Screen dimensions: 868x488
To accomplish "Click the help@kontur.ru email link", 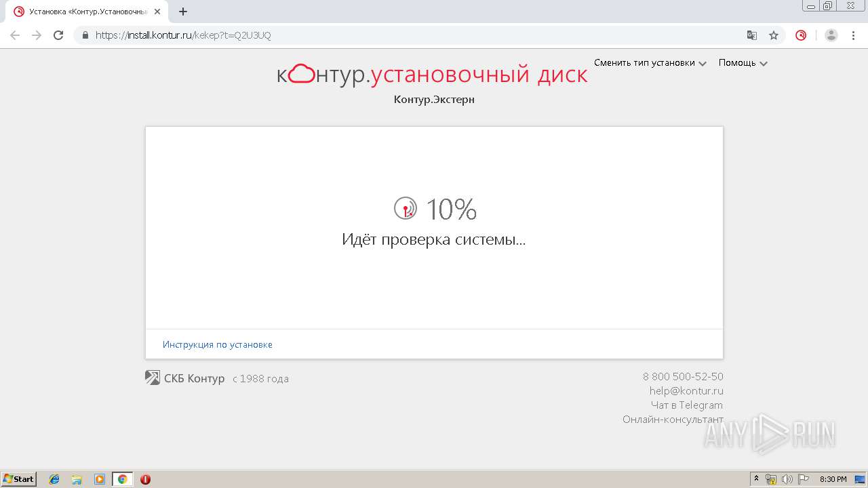I will (686, 391).
